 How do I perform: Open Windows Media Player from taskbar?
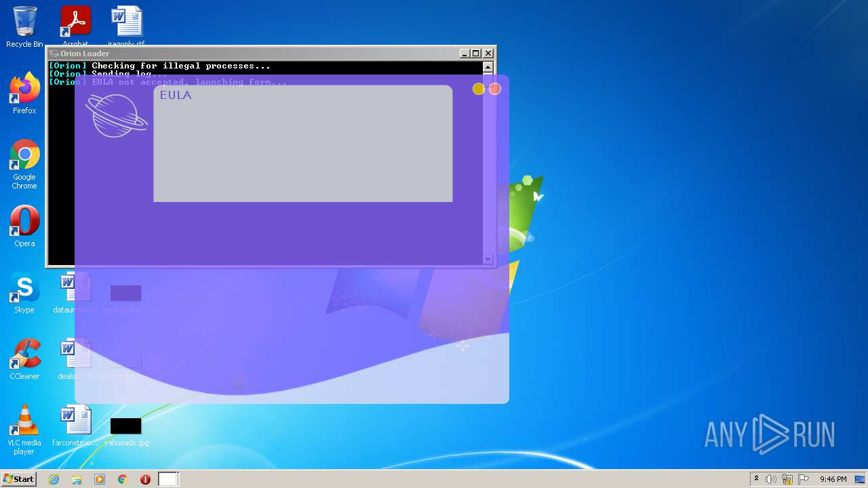tap(100, 479)
